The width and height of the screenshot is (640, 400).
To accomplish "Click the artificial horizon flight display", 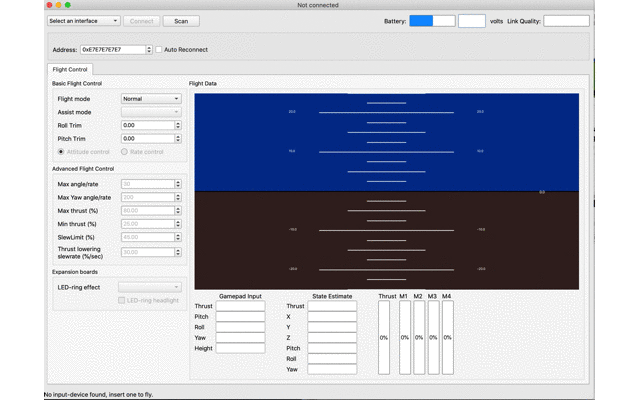I will pos(386,191).
